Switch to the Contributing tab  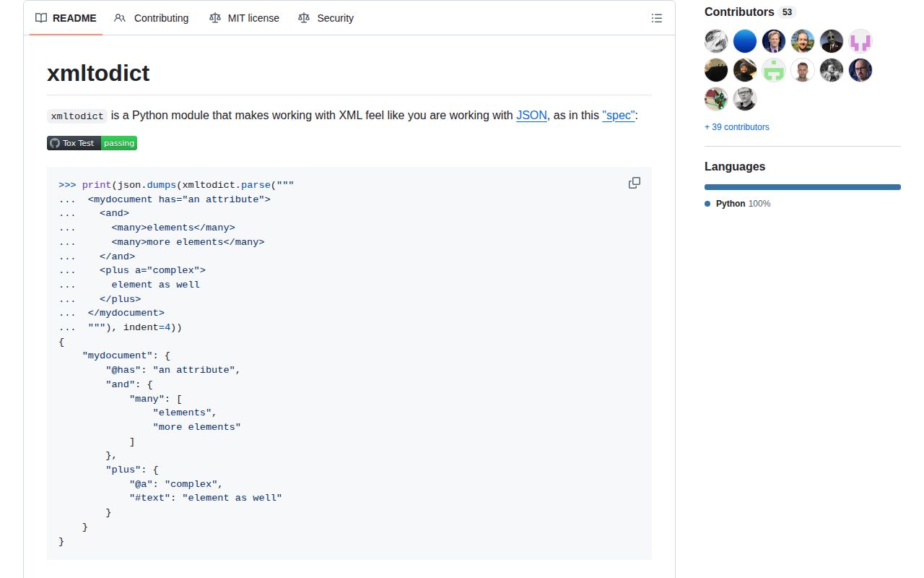coord(152,18)
